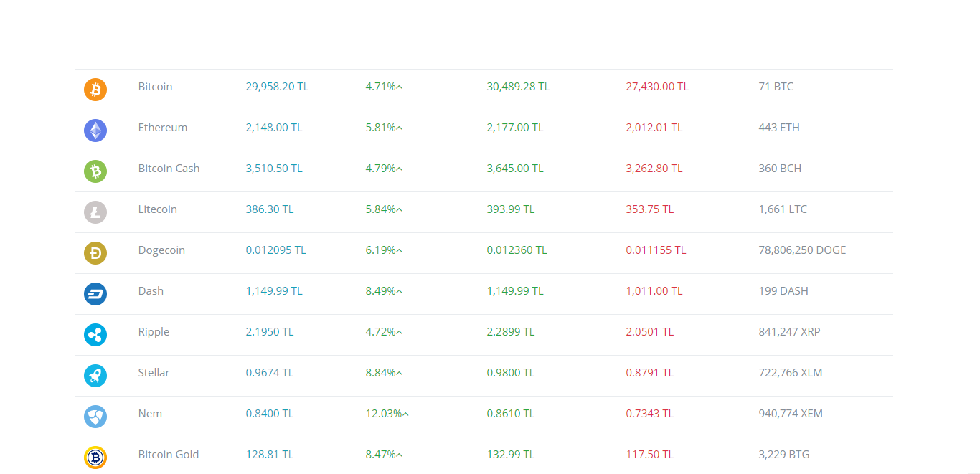Click Bitcoin Gold's 8.47% change
The width and height of the screenshot is (980, 474).
point(384,455)
